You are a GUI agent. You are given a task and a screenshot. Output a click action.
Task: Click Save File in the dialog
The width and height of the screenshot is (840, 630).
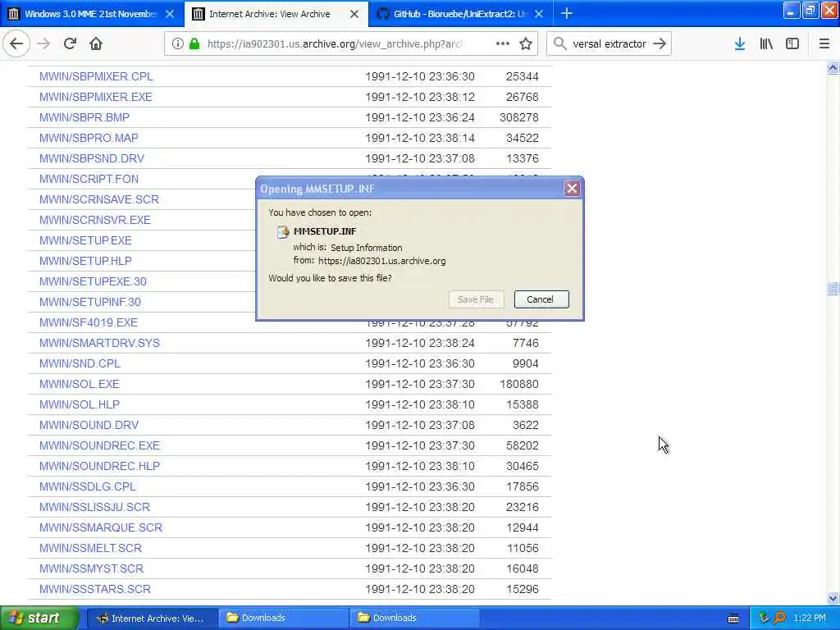(476, 299)
